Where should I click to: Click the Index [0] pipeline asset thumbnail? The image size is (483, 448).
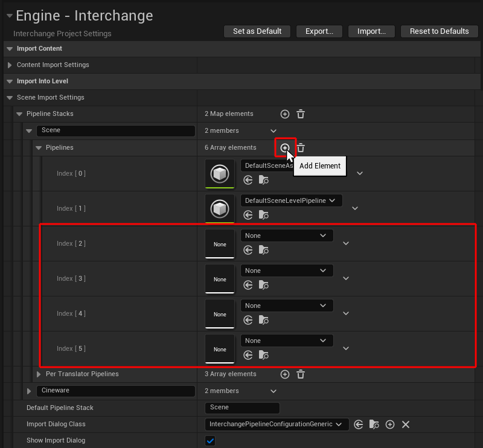pyautogui.click(x=220, y=174)
